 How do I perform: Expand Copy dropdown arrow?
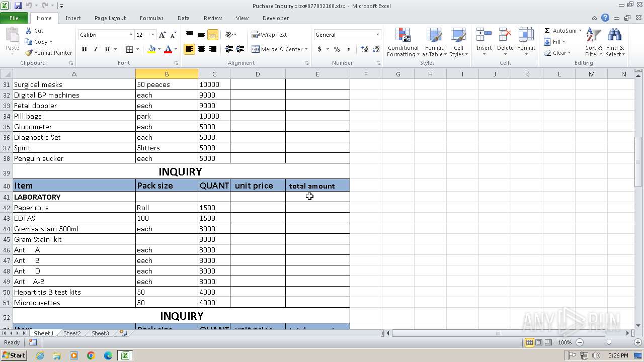tap(51, 42)
